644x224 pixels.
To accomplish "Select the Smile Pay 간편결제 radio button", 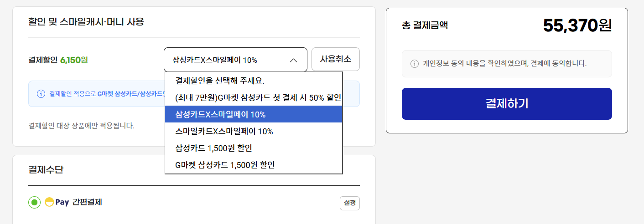I will click(x=34, y=202).
